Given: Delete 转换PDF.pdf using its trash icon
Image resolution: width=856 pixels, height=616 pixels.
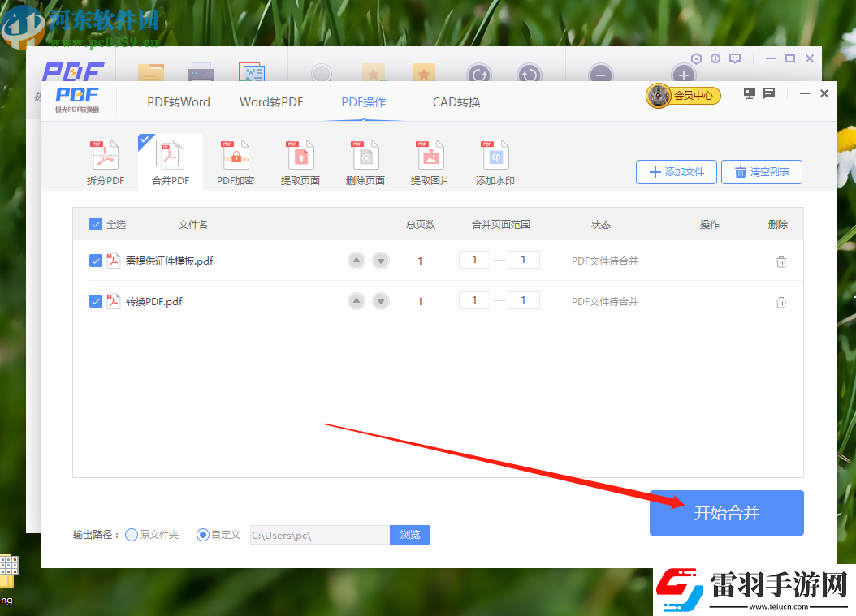Looking at the screenshot, I should [x=780, y=301].
